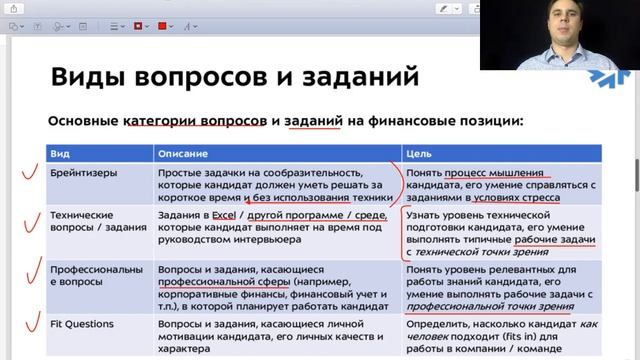Viewport: 640px width, 360px height.
Task: Open the border color picker
Action: coord(141,26)
